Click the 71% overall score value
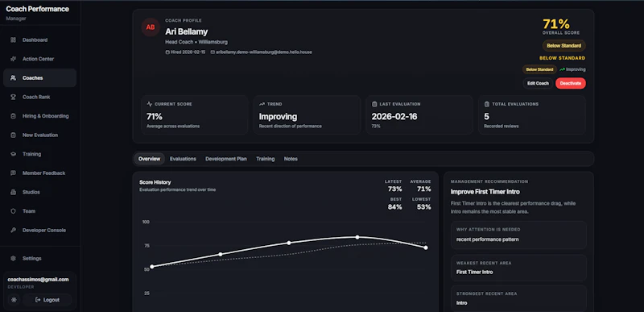Screen dimensions: 644x312 [x=556, y=24]
